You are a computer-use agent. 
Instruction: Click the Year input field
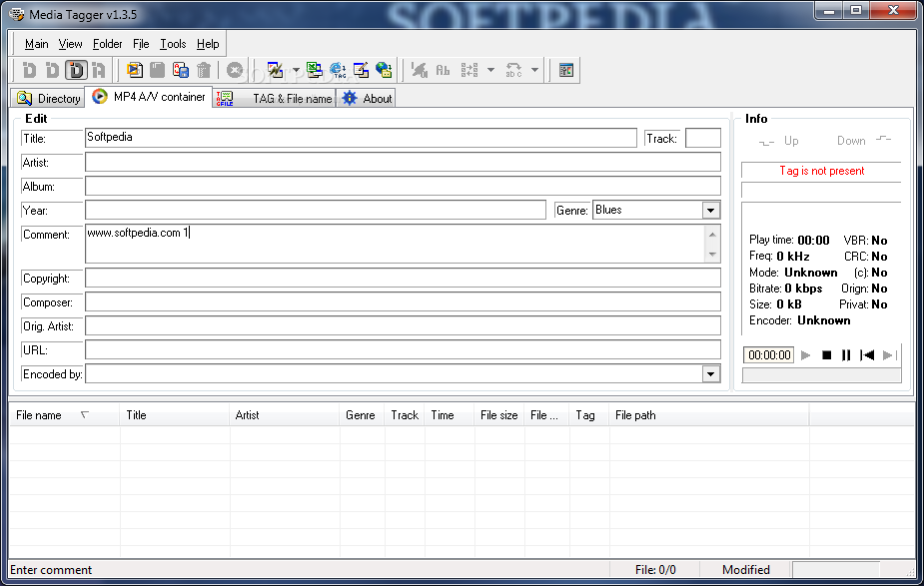[x=316, y=211]
